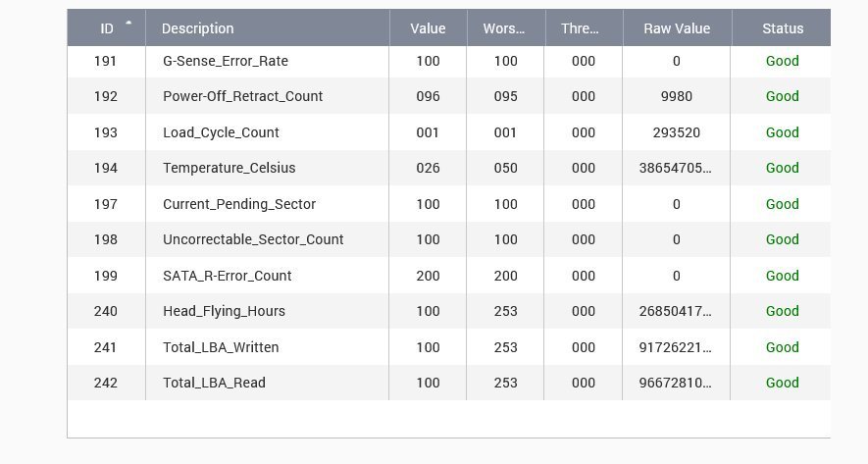
Task: Sort by Raw Value column header
Action: pos(677,28)
